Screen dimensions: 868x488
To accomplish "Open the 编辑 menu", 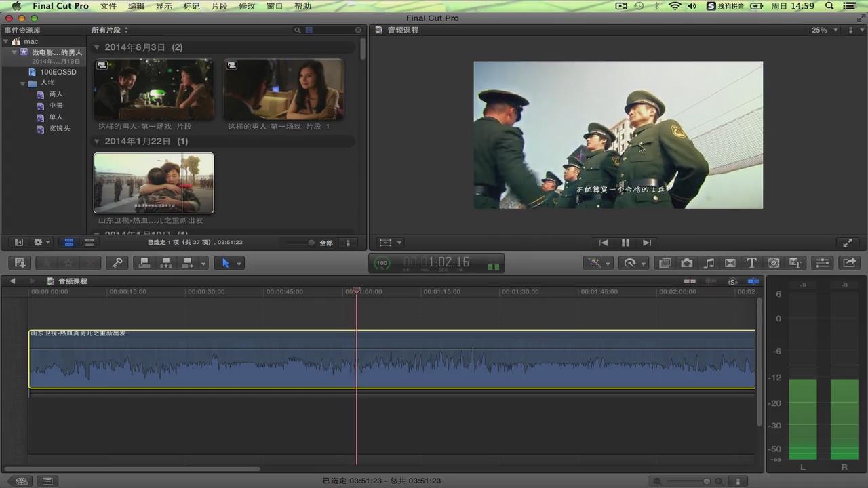I will click(x=136, y=6).
